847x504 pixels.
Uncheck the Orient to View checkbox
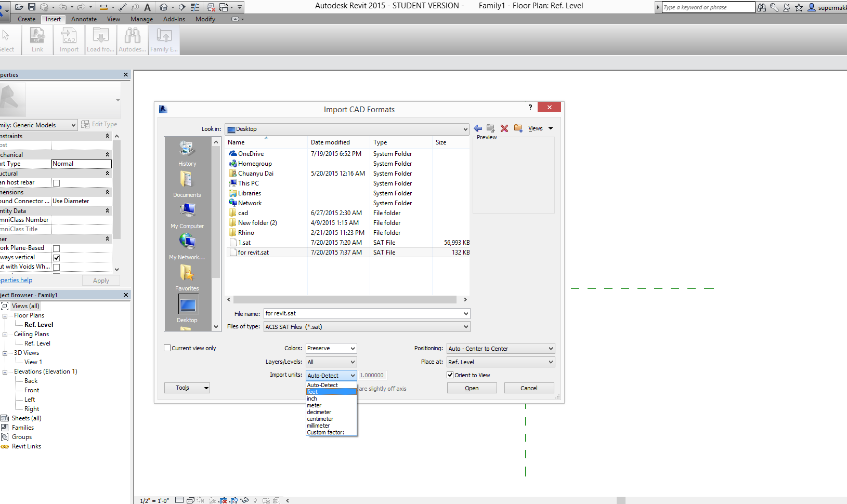pyautogui.click(x=450, y=375)
